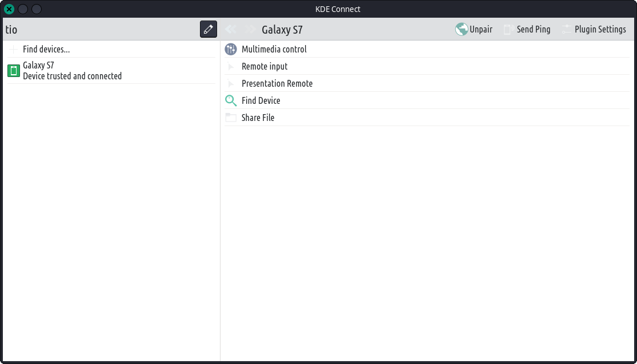The height and width of the screenshot is (364, 637).
Task: Close the KDE Connect window
Action: (x=9, y=9)
